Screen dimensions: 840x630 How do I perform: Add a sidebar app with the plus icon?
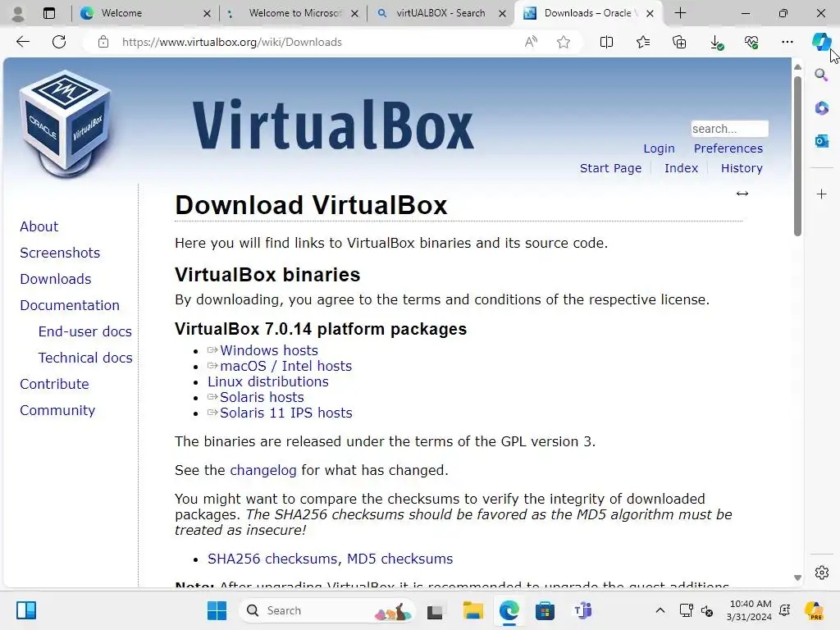(822, 194)
